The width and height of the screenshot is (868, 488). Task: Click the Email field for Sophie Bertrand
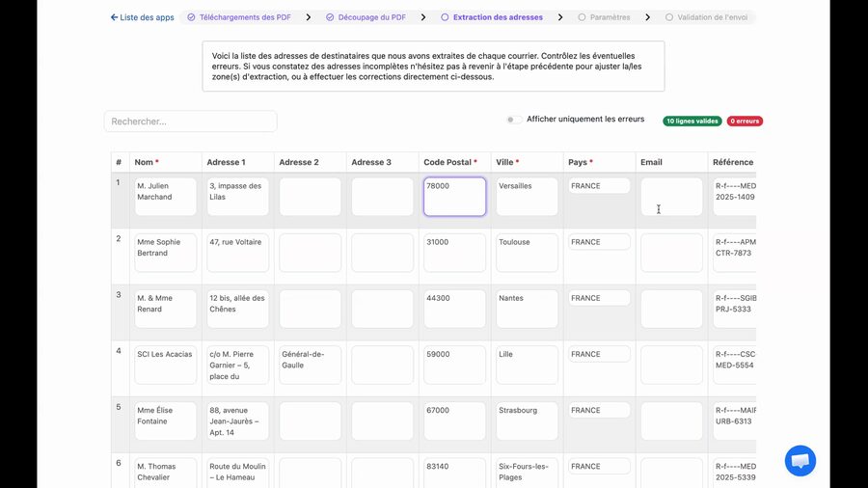click(671, 253)
